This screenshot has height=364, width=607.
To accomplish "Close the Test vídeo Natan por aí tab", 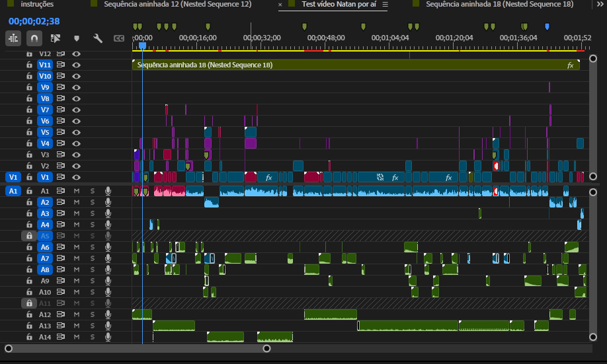I will coord(280,5).
